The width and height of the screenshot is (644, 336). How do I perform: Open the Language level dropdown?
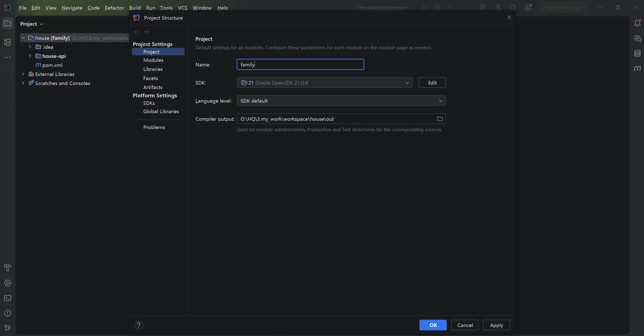click(x=341, y=101)
